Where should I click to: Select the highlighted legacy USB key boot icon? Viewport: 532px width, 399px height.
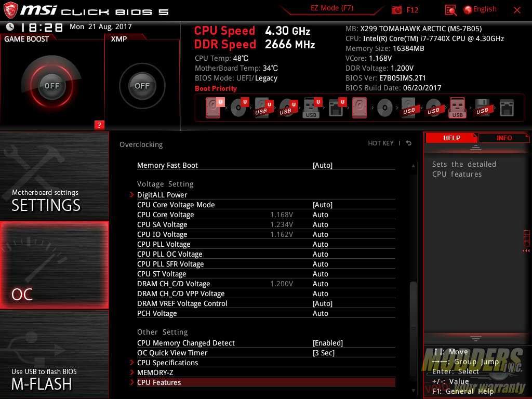click(457, 108)
